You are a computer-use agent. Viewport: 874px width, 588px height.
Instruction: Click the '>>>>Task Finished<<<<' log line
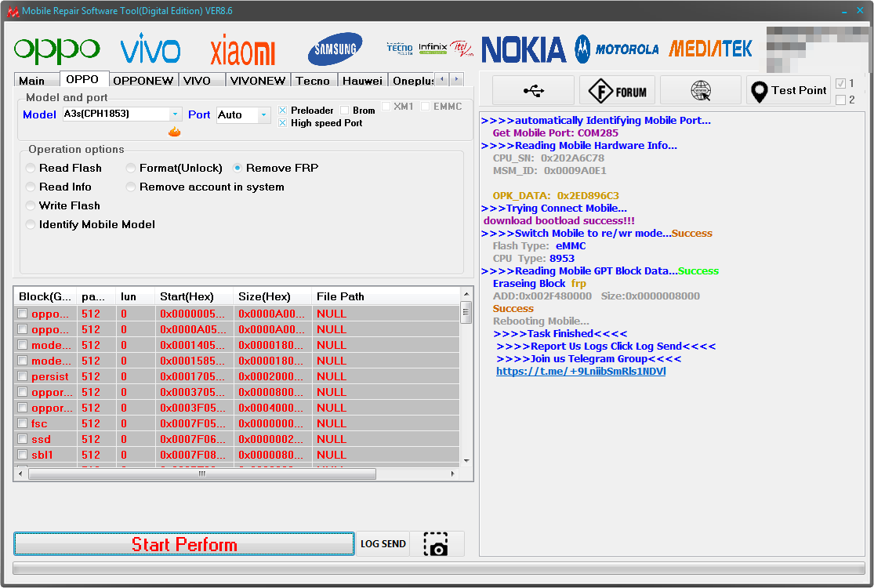coord(560,334)
